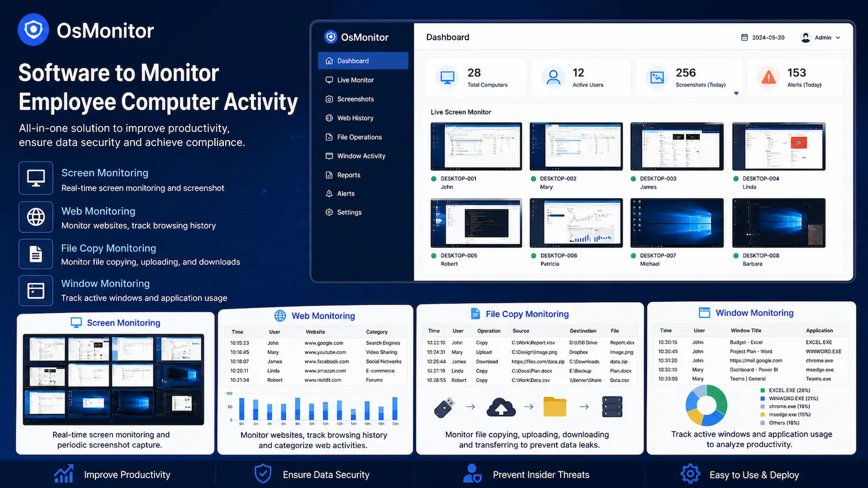Open DESKTOP-002 Mary screen thumbnail
The image size is (868, 488).
(576, 146)
